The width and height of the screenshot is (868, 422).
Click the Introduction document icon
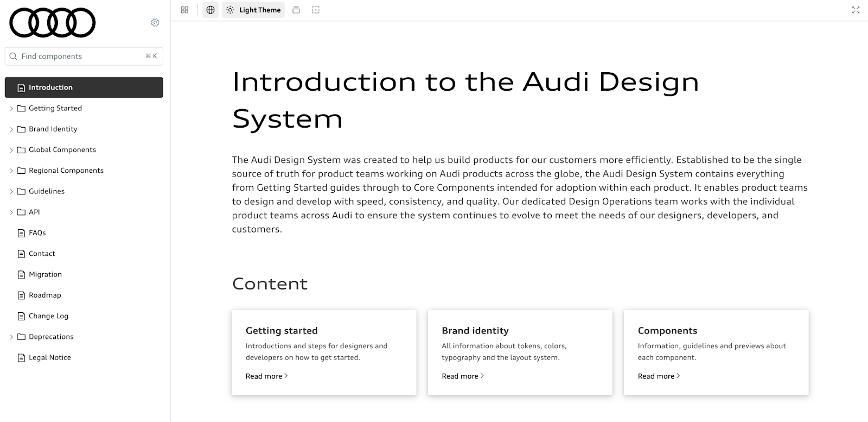coord(22,87)
